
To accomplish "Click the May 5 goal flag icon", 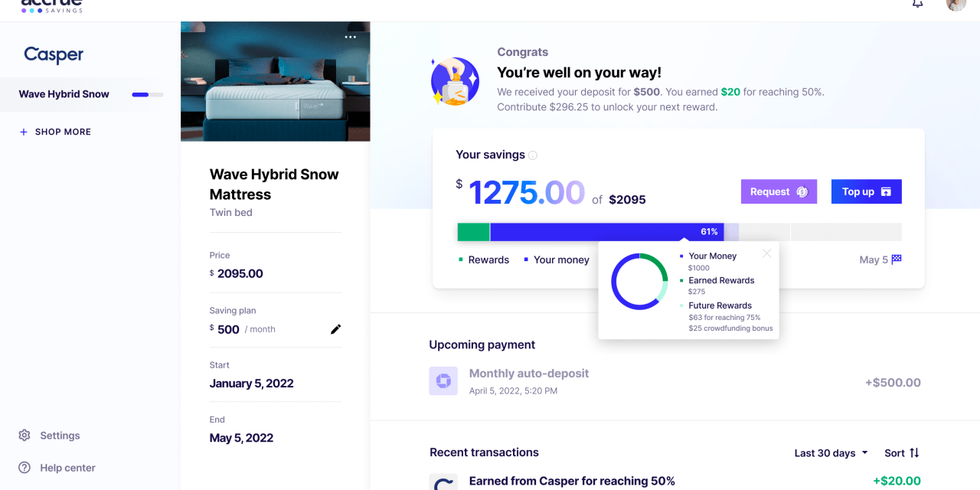I will click(897, 260).
